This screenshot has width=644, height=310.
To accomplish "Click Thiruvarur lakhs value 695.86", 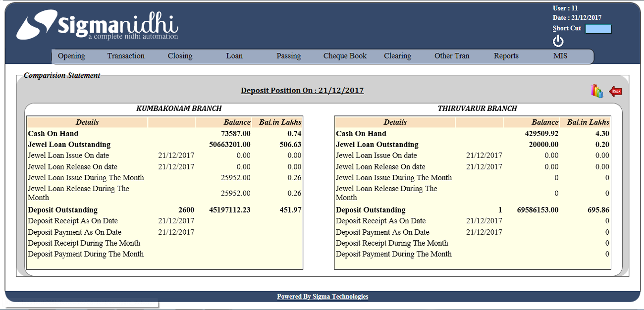I will click(598, 210).
